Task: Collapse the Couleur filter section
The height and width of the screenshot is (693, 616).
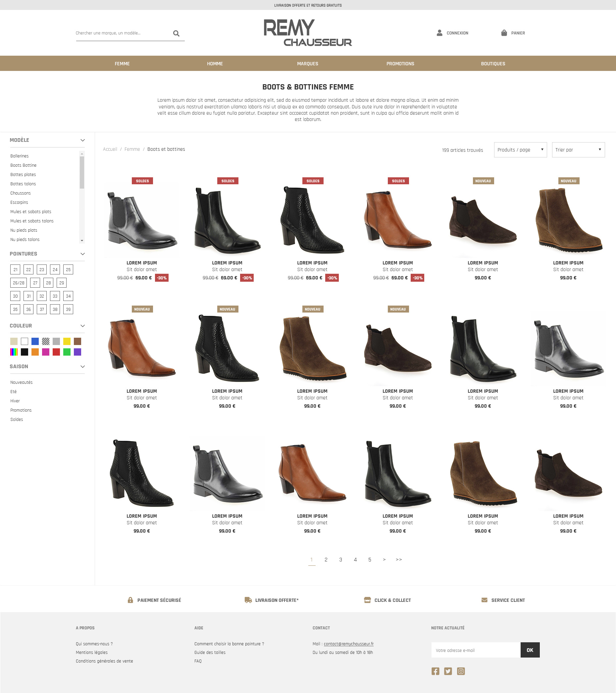Action: (82, 325)
